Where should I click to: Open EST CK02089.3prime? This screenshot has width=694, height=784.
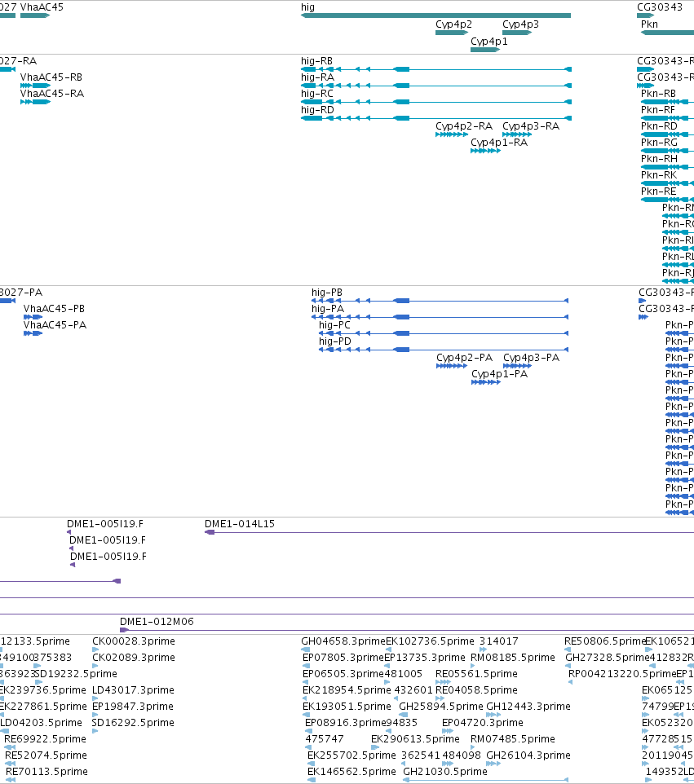134,658
